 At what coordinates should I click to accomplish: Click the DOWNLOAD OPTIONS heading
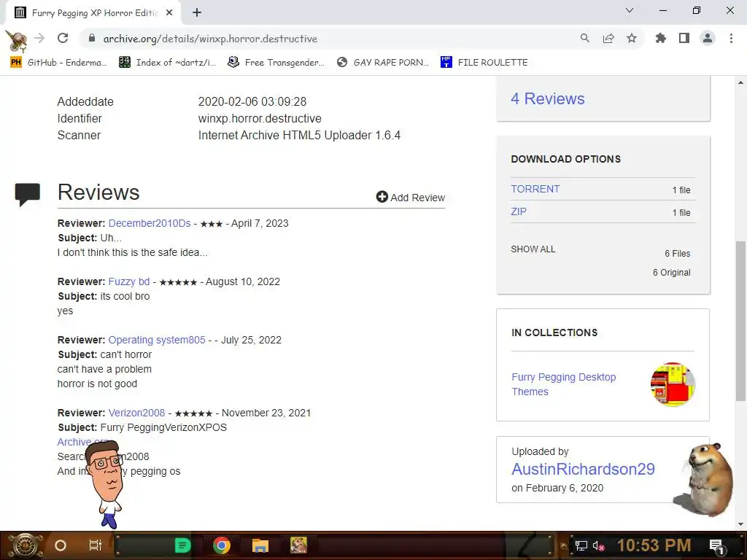point(566,159)
